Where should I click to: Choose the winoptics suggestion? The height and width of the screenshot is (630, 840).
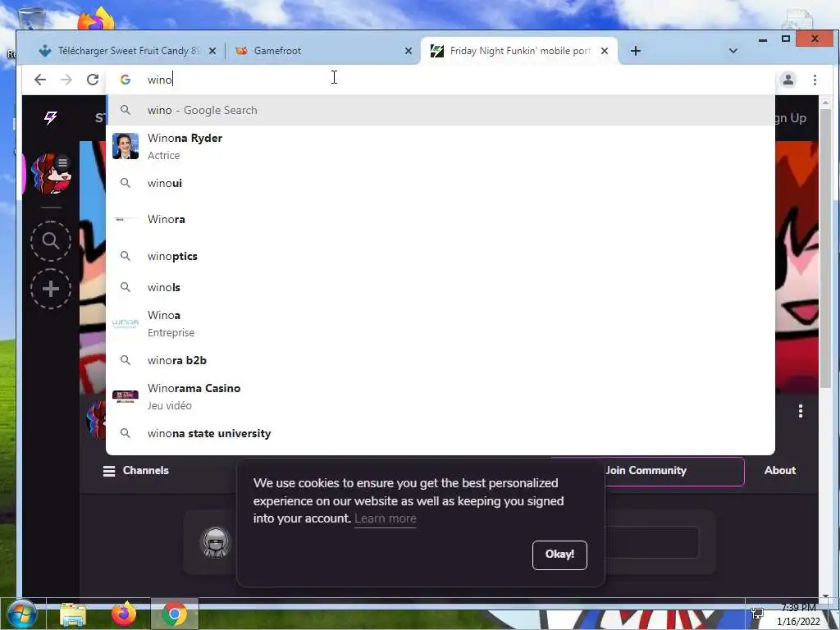[x=441, y=256]
